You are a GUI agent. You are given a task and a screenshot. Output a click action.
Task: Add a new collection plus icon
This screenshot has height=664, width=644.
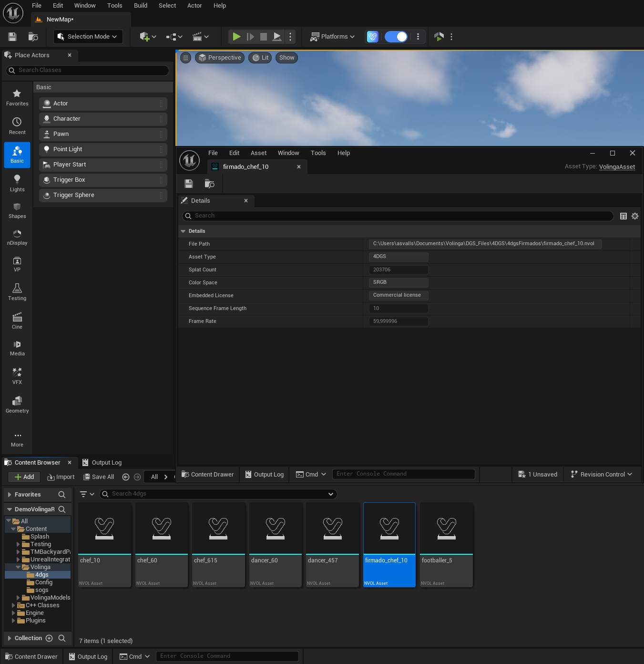click(x=49, y=638)
